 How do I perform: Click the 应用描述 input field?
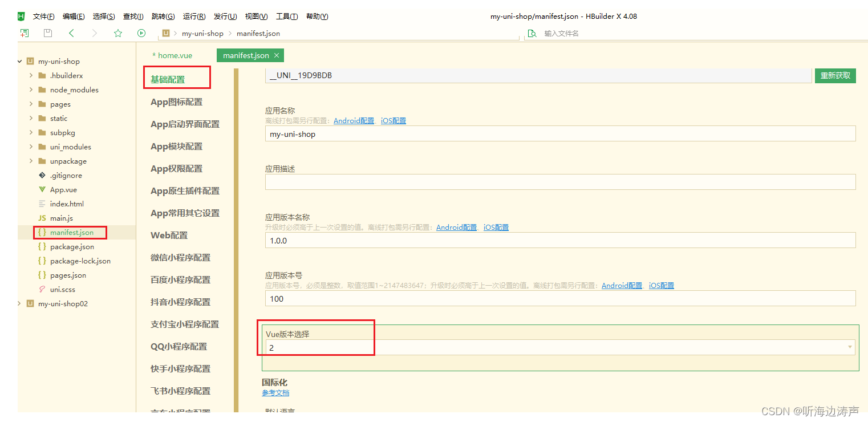561,182
